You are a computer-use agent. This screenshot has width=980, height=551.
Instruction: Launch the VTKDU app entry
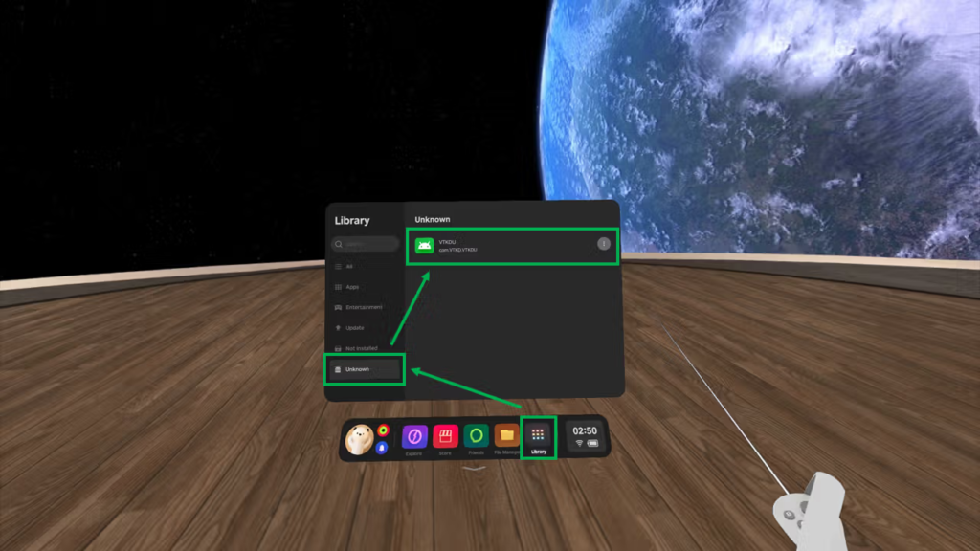click(x=507, y=246)
